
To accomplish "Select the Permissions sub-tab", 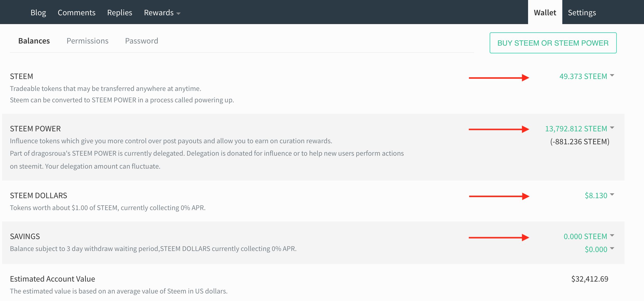I will (x=87, y=41).
